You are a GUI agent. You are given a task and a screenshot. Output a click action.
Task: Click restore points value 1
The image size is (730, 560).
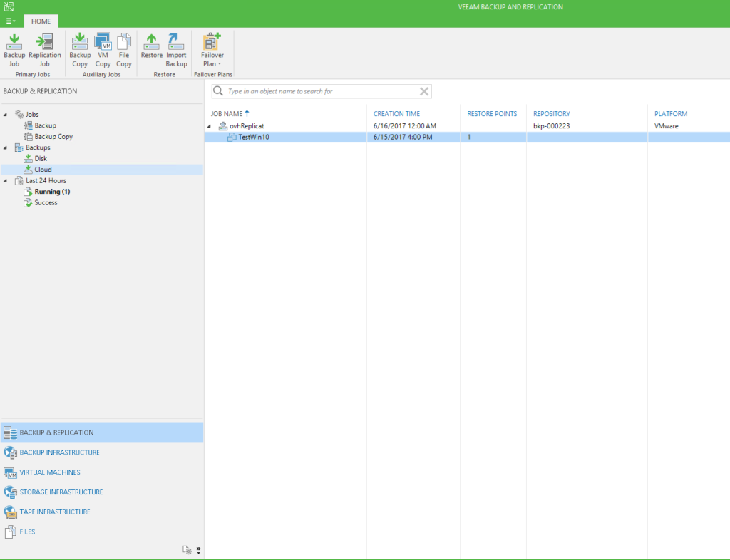click(x=469, y=138)
